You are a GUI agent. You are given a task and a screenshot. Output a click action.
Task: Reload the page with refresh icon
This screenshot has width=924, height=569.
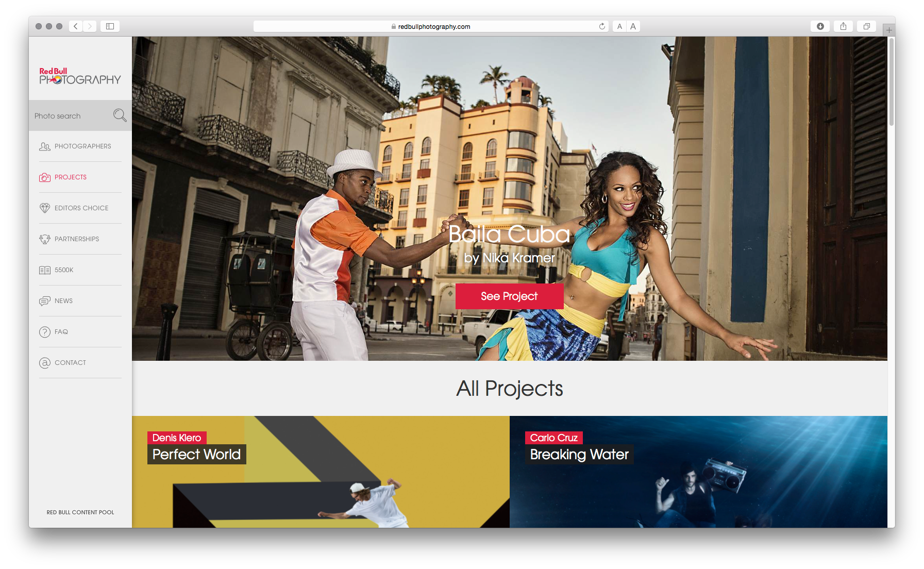(602, 26)
